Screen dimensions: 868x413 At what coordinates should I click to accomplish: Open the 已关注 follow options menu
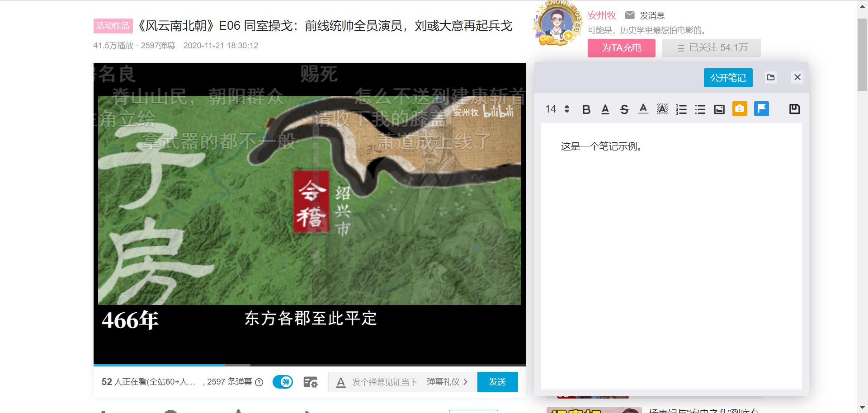click(x=712, y=48)
